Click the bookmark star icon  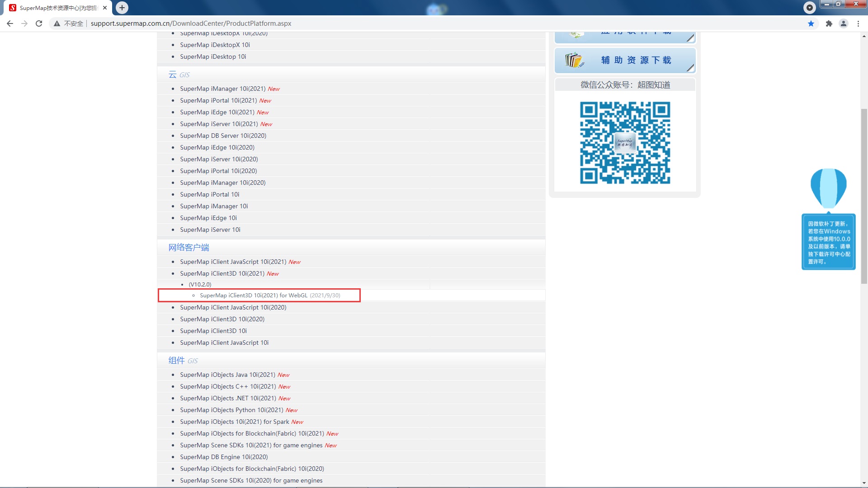point(811,23)
